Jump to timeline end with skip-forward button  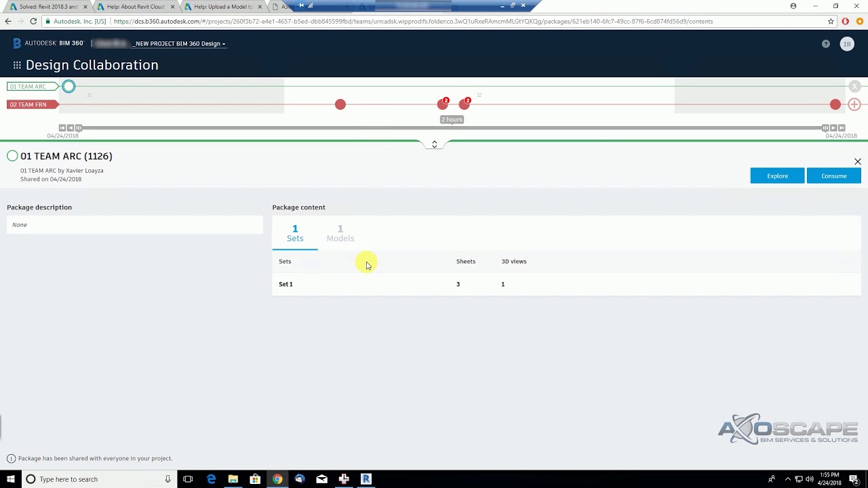[842, 127]
